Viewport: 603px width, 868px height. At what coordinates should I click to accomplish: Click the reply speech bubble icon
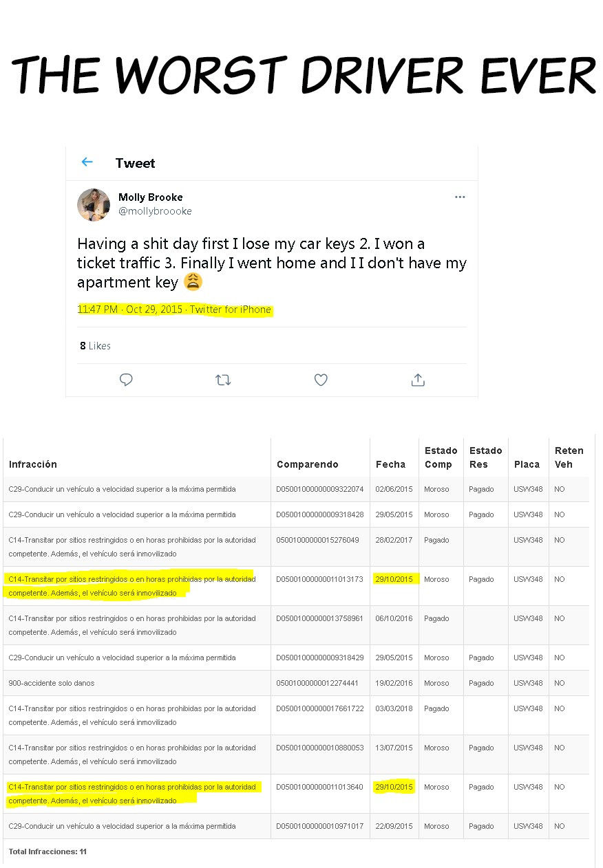[126, 380]
